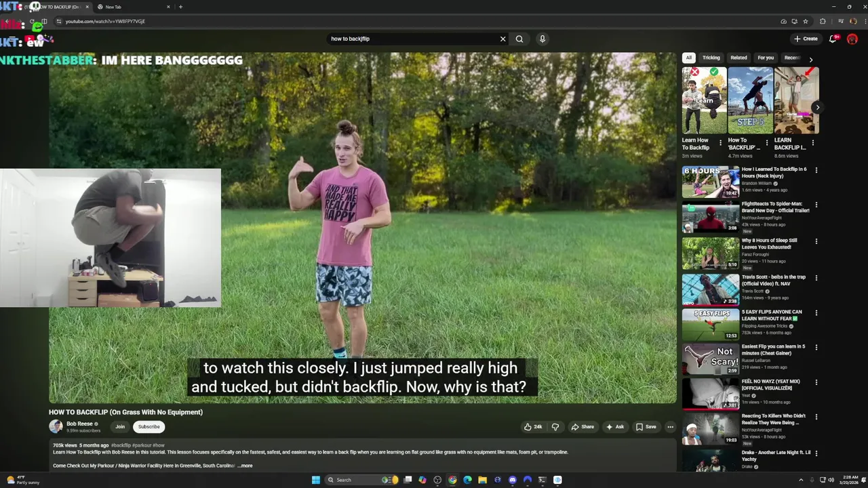Dislike the video with thumbs down

pyautogui.click(x=555, y=427)
